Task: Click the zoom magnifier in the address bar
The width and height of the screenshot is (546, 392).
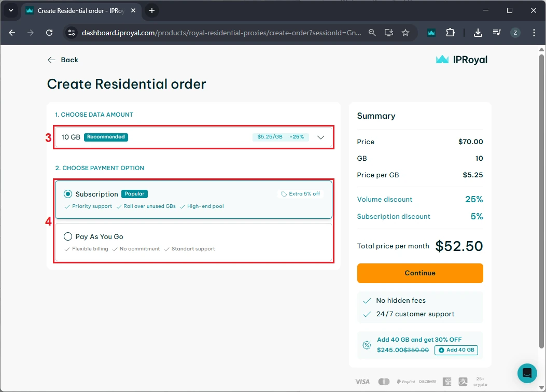Action: [372, 33]
